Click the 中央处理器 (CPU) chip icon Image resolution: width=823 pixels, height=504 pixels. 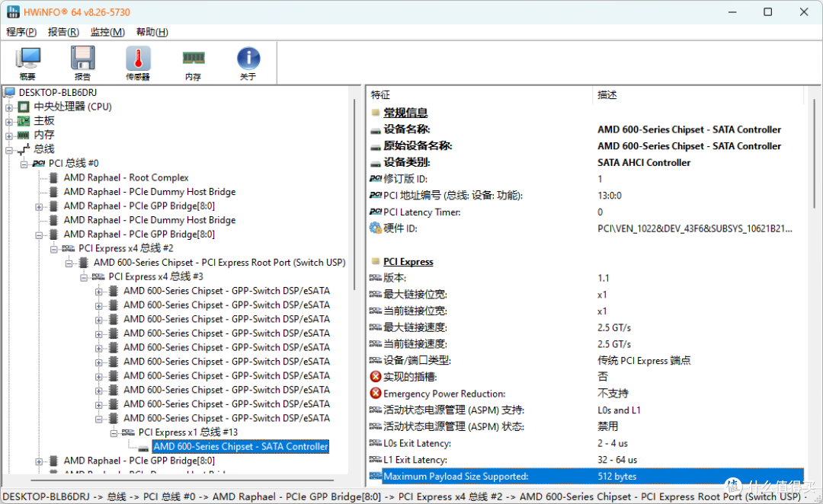(x=24, y=107)
